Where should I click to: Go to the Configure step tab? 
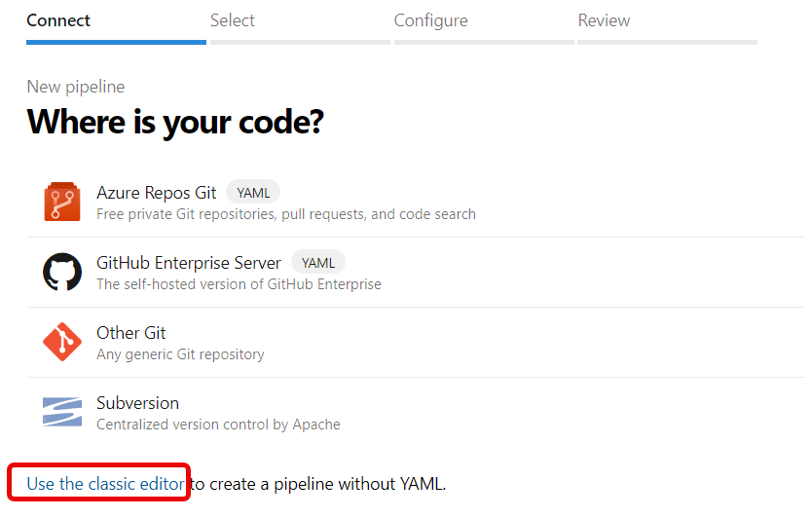click(x=430, y=20)
